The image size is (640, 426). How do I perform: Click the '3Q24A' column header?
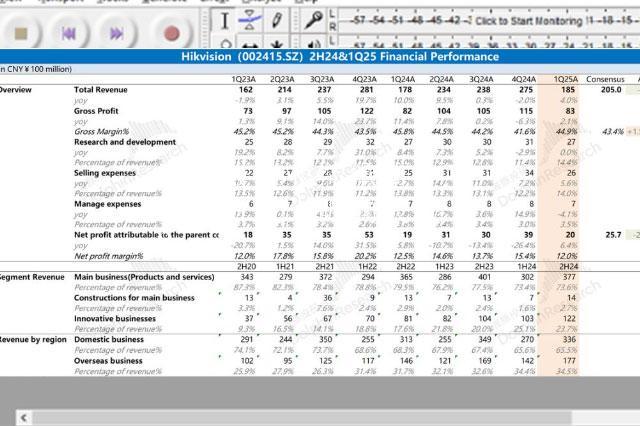click(x=481, y=79)
